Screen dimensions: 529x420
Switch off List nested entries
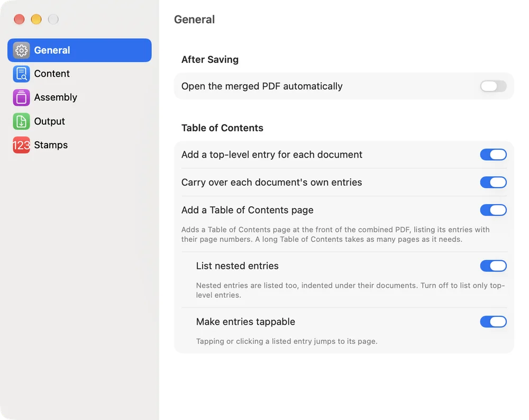493,266
